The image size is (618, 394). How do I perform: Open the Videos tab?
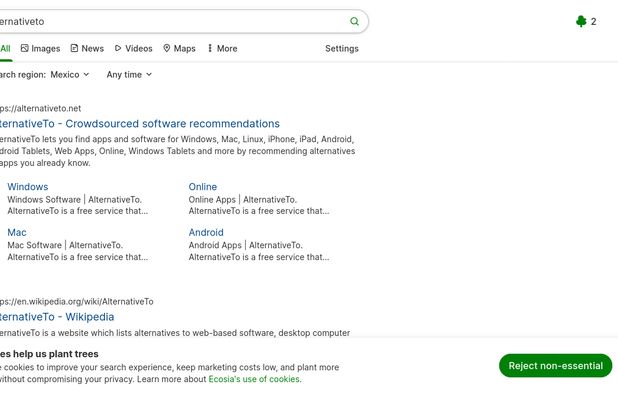pos(134,48)
